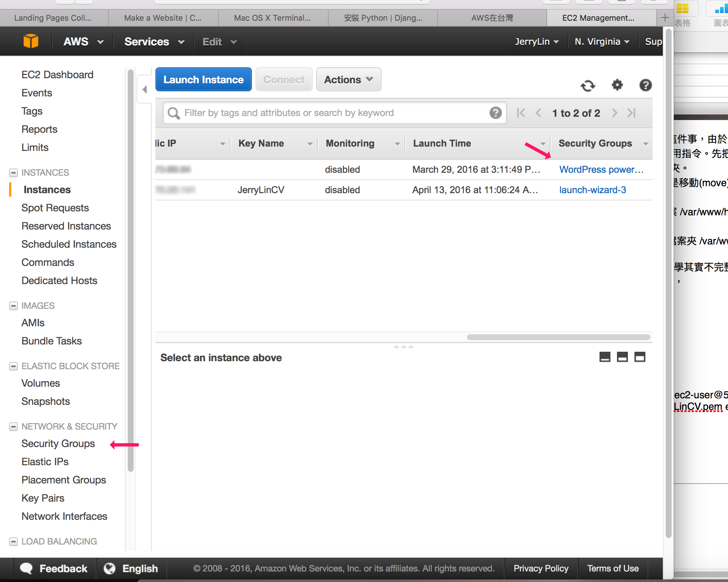The height and width of the screenshot is (582, 728).
Task: Open the table settings gear
Action: (617, 85)
